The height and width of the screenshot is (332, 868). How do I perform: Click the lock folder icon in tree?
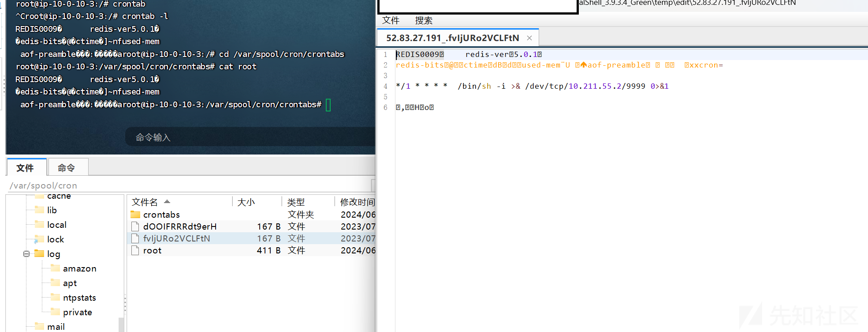(x=39, y=239)
